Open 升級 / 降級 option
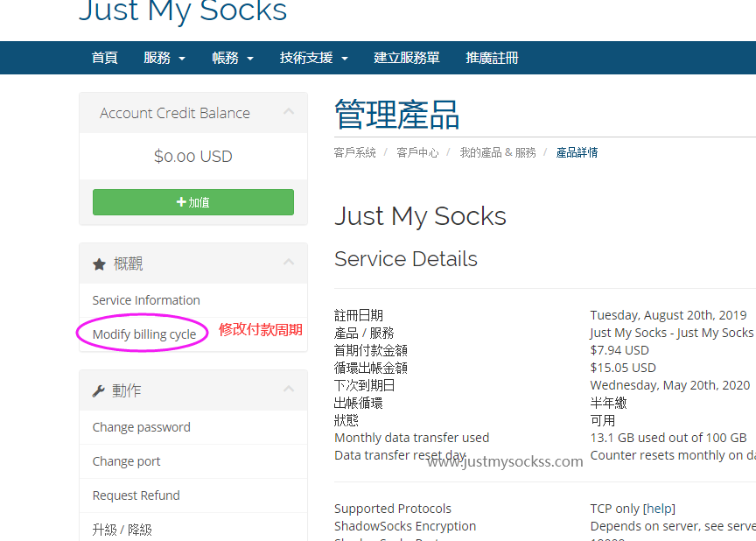 (x=122, y=530)
